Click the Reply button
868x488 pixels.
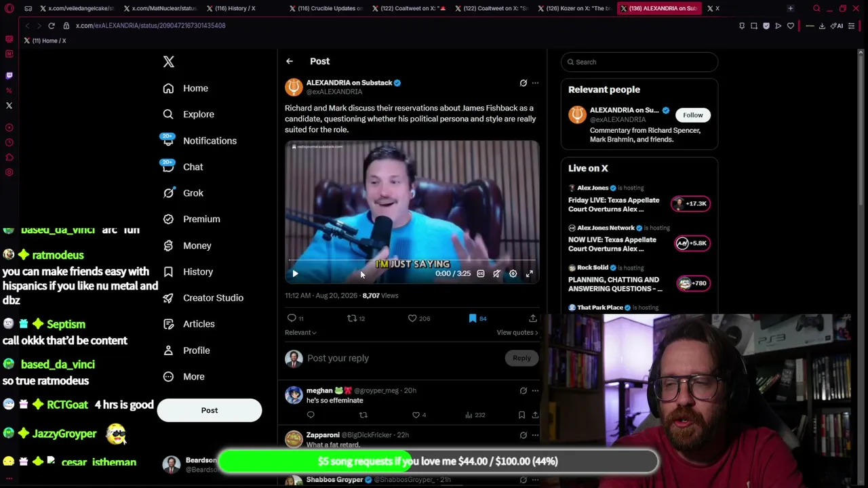coord(521,358)
